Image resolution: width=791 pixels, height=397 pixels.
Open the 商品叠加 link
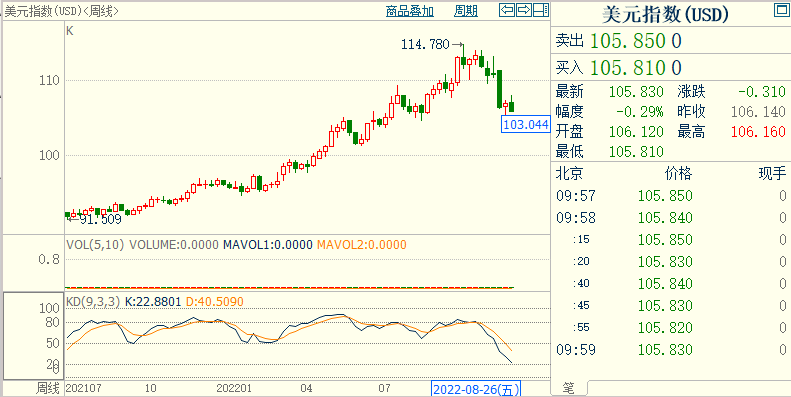[x=410, y=11]
